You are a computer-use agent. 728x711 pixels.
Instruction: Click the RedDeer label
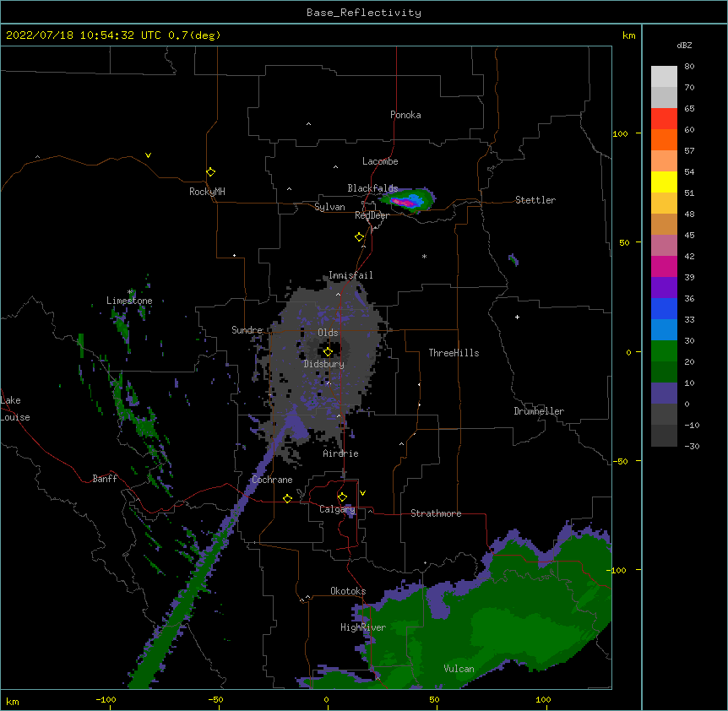tap(372, 215)
